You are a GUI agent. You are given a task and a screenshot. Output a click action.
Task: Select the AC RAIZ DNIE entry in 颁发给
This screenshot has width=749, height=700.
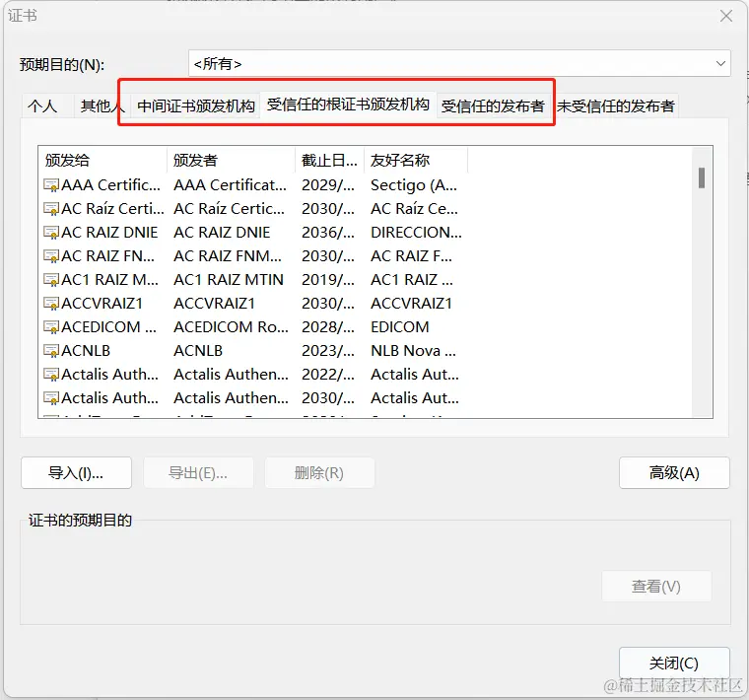coord(109,233)
